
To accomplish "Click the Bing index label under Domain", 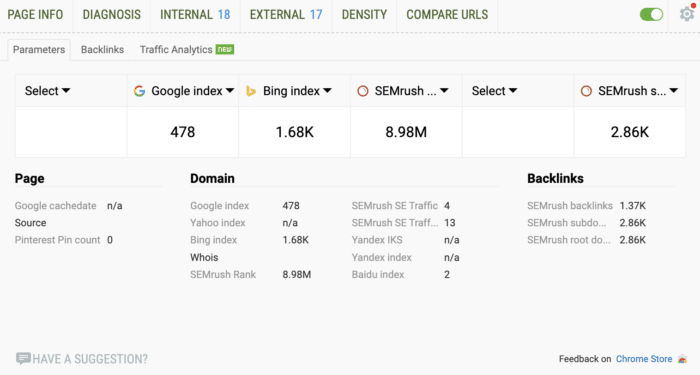I will coord(213,240).
